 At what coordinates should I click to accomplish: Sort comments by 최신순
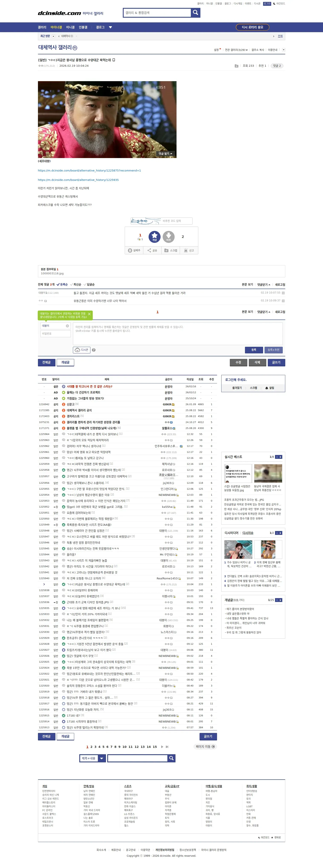coord(75,284)
